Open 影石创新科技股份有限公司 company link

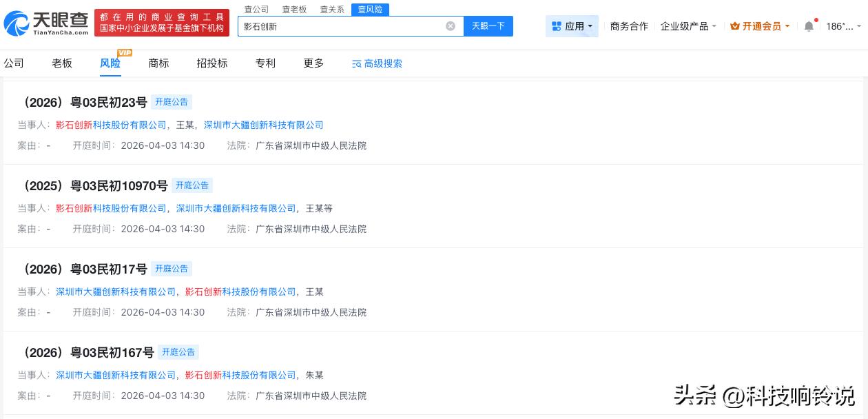[112, 125]
